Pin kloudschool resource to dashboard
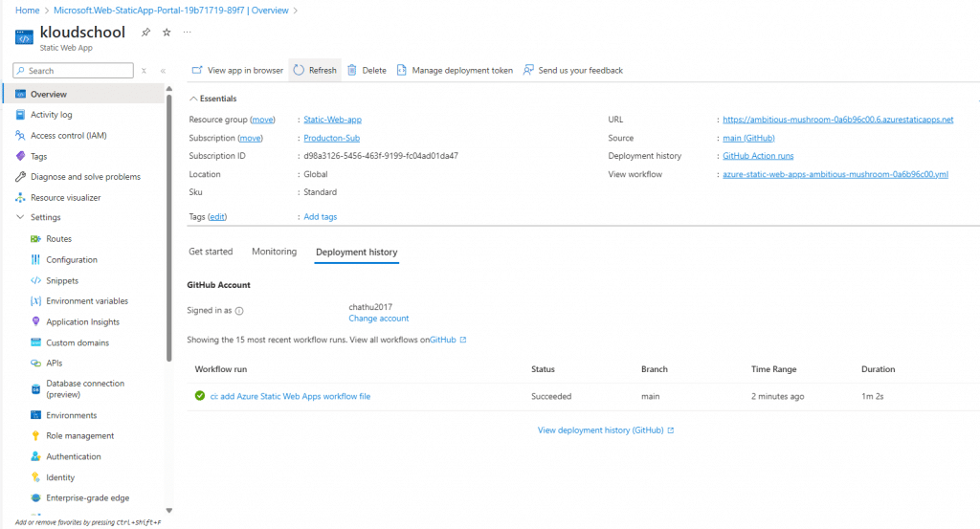The image size is (980, 529). pos(145,33)
